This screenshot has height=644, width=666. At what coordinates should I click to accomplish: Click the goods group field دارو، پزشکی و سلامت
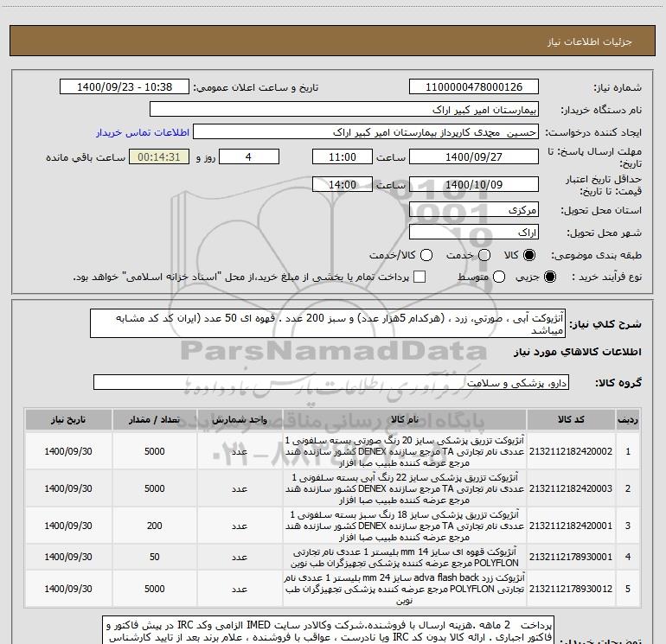click(331, 382)
